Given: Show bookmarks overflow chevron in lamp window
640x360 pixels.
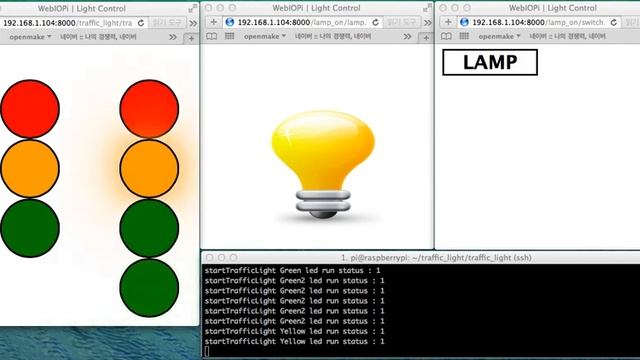Looking at the screenshot, I should coord(407,37).
